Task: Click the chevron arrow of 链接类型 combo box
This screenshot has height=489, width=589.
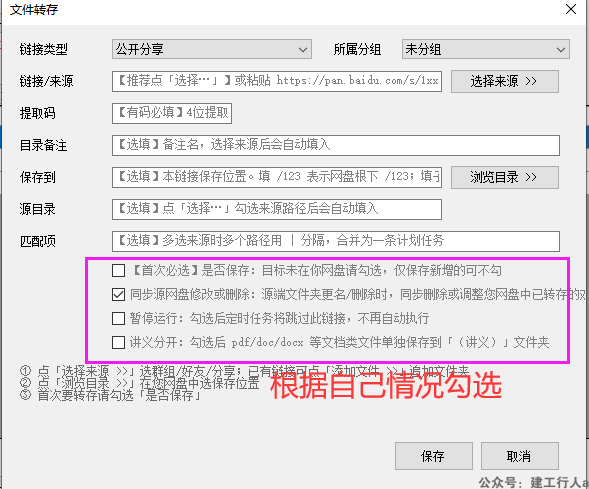Action: click(x=302, y=50)
